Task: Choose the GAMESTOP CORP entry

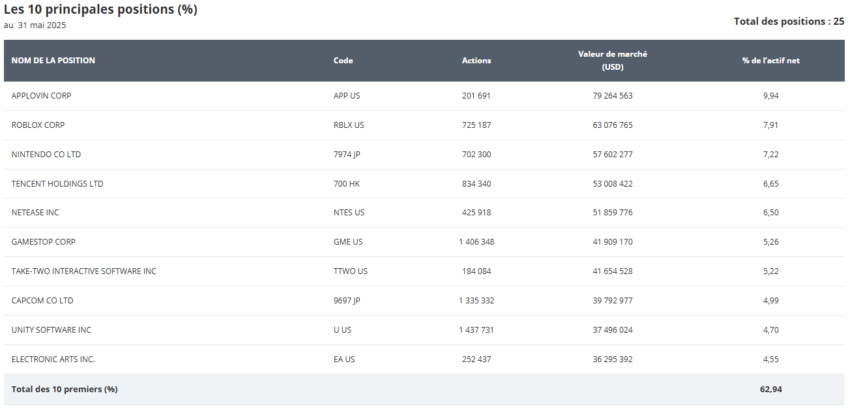Action: pos(43,242)
